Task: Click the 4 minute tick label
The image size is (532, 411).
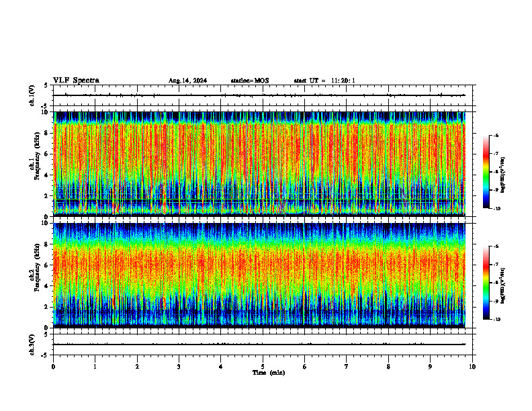Action: click(x=221, y=367)
